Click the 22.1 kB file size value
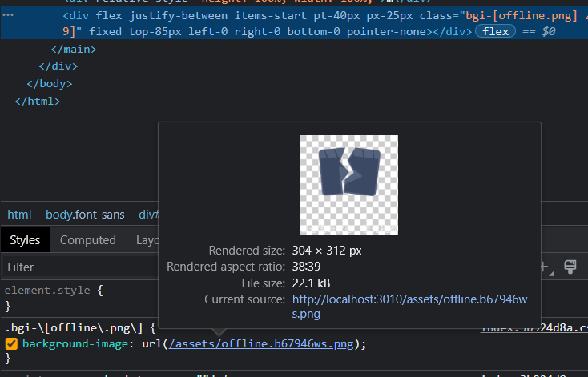 [x=311, y=283]
